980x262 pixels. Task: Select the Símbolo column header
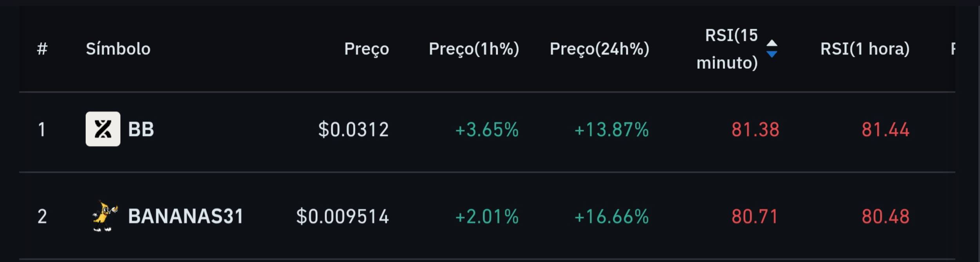click(119, 49)
